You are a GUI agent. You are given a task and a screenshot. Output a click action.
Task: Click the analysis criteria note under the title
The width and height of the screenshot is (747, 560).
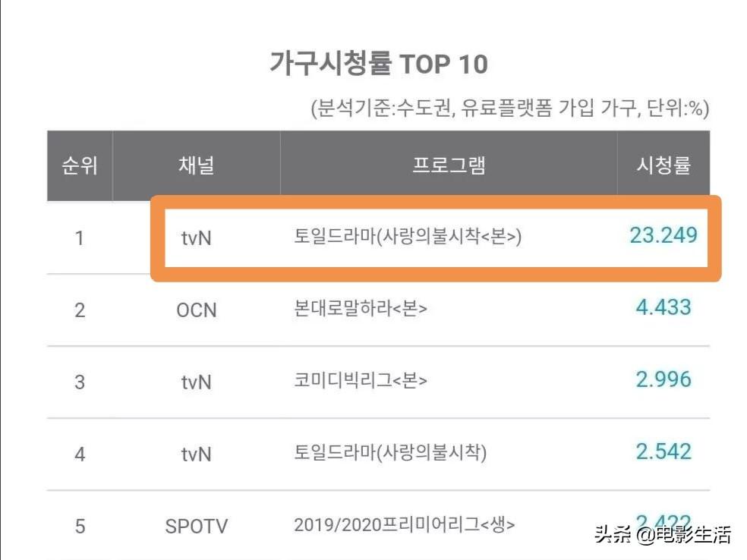pyautogui.click(x=509, y=109)
